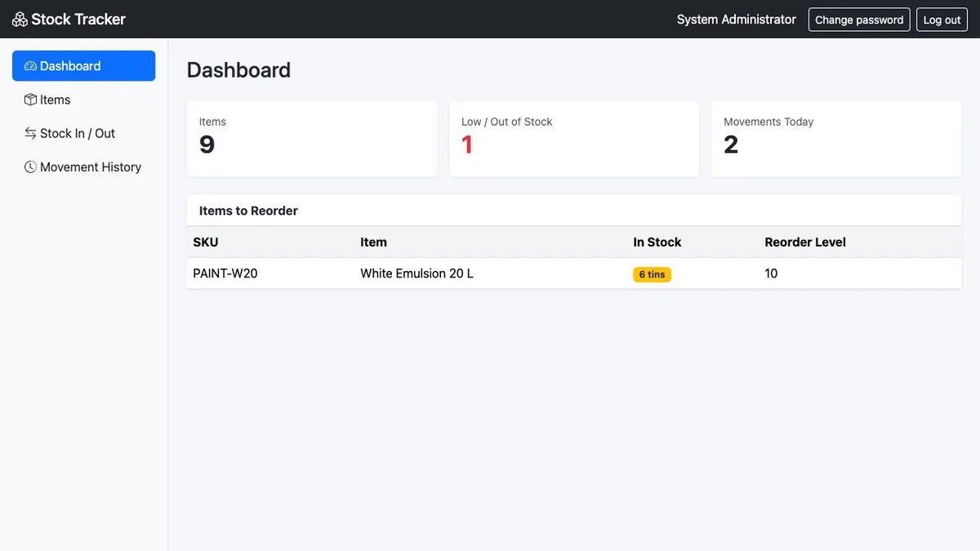This screenshot has width=980, height=551.
Task: View the Movement History page
Action: coord(83,167)
